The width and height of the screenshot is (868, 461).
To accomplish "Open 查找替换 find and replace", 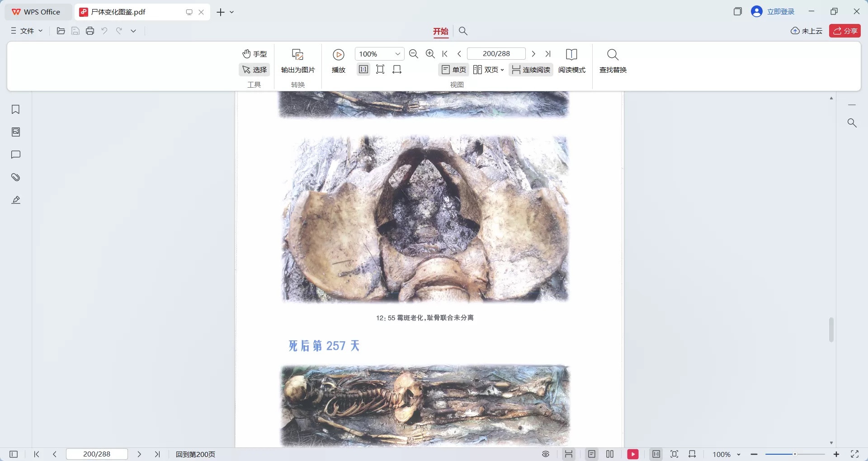I will tap(613, 62).
